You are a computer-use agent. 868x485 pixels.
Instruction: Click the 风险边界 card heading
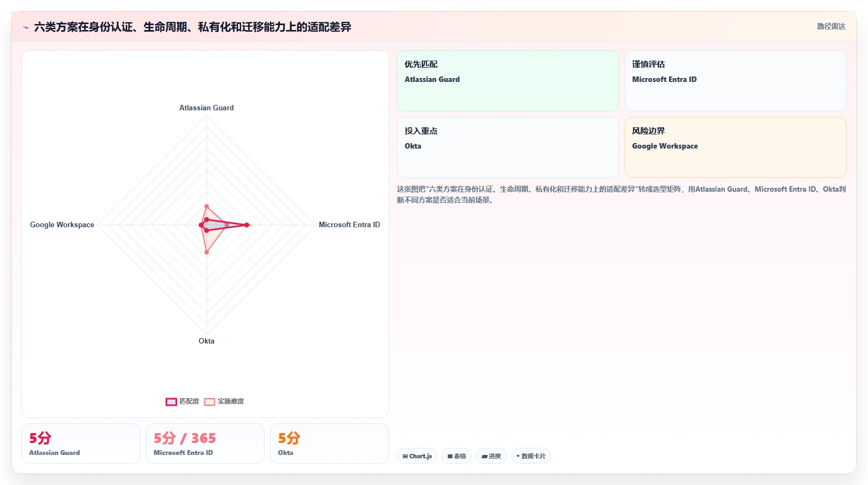click(x=648, y=131)
